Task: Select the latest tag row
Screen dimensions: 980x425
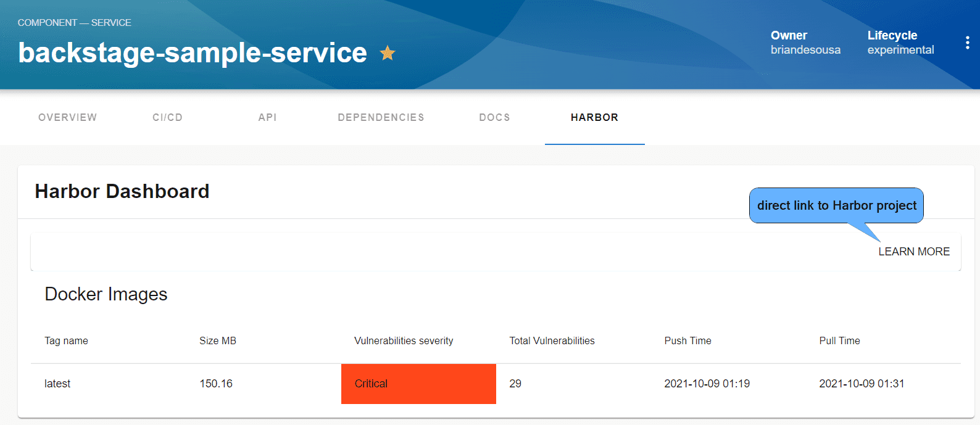Action: click(x=496, y=384)
